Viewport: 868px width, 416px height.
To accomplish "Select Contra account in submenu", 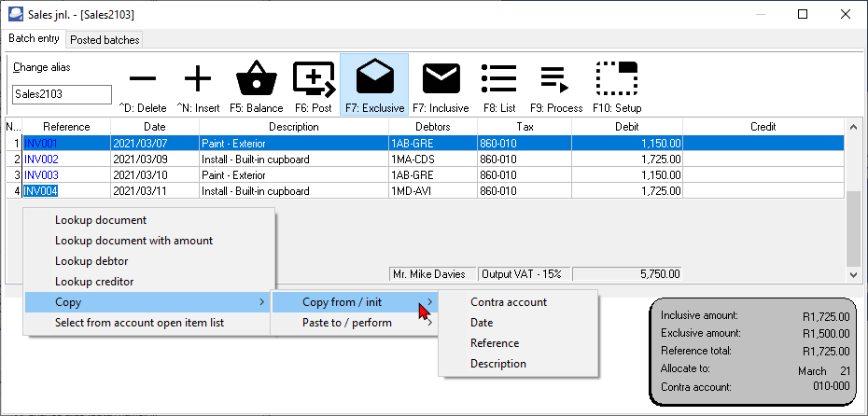I will click(x=518, y=302).
